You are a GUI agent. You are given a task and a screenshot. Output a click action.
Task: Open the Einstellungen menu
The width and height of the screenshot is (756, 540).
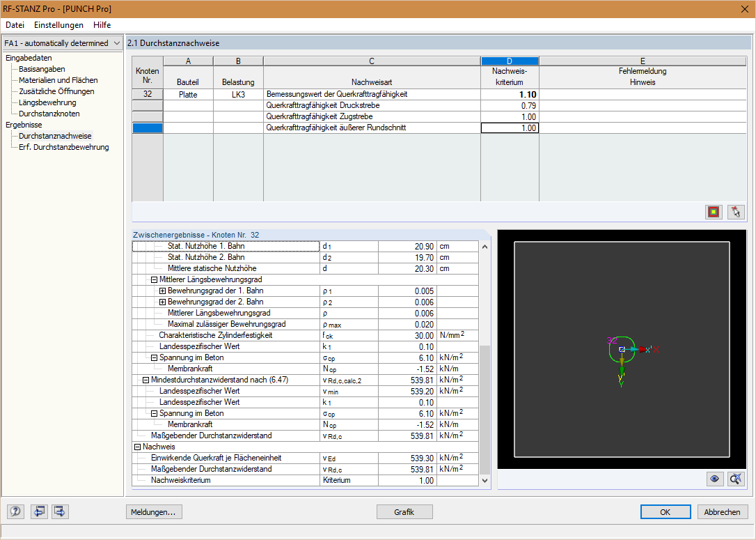pyautogui.click(x=58, y=25)
